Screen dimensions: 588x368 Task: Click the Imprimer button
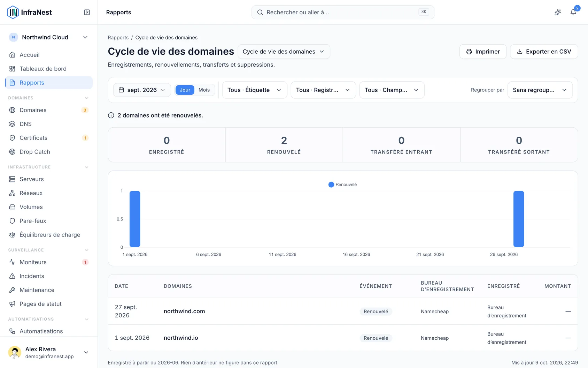click(x=483, y=52)
